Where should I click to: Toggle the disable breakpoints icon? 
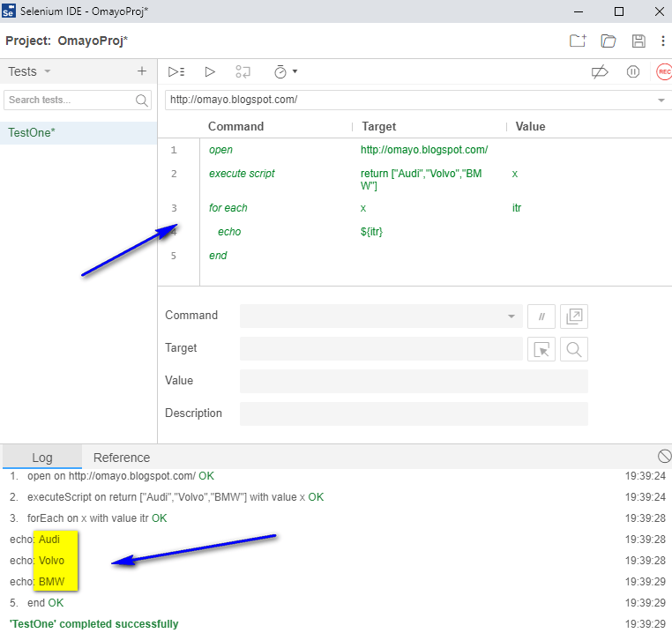pyautogui.click(x=600, y=71)
